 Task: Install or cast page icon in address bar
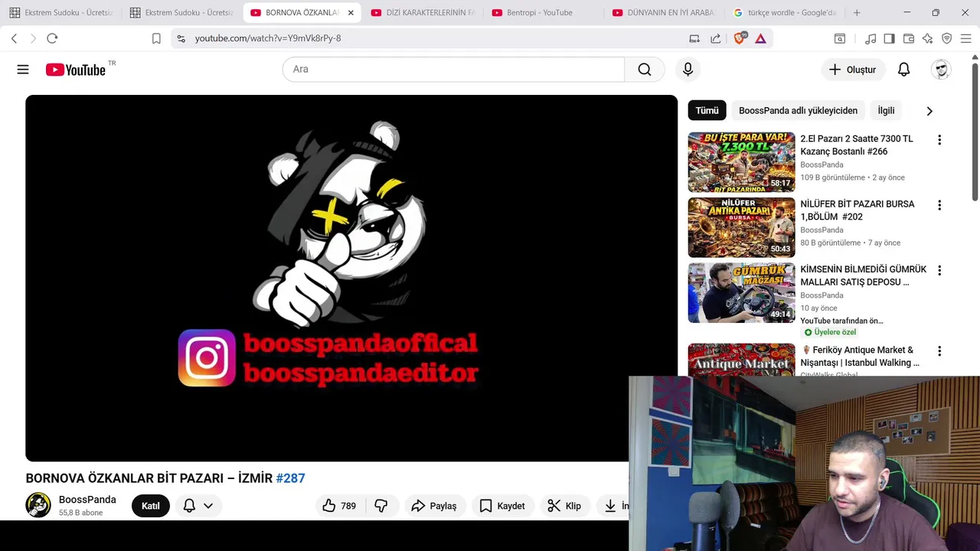[x=694, y=38]
